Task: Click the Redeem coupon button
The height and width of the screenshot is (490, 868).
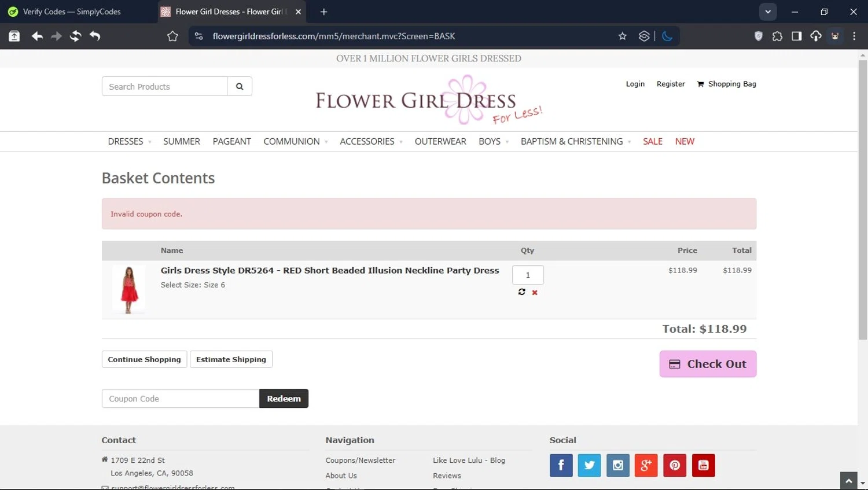Action: (284, 399)
